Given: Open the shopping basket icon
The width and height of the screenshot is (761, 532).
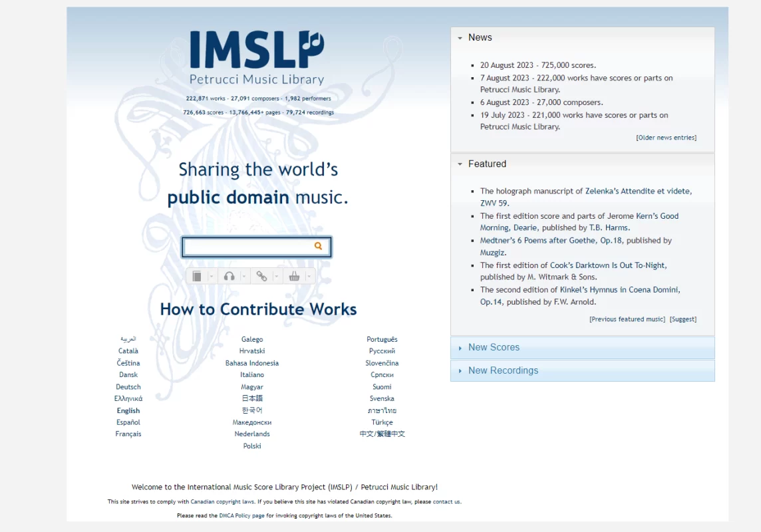Looking at the screenshot, I should pos(294,277).
